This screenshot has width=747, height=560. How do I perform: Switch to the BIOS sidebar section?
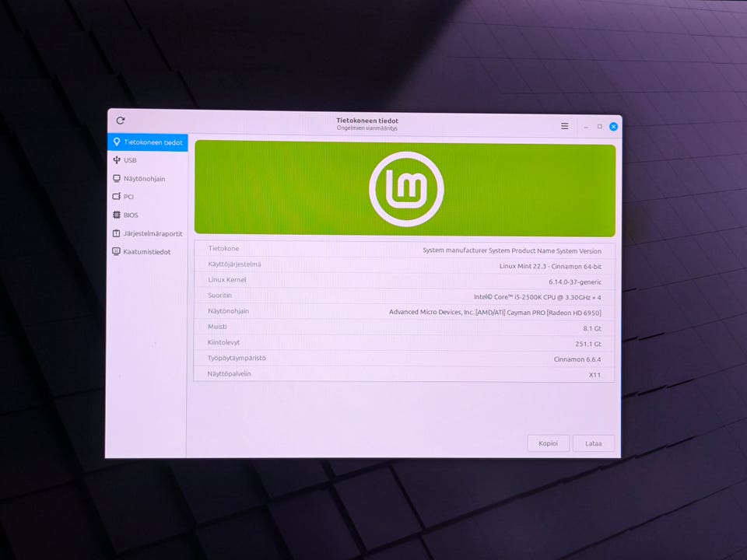coord(148,215)
